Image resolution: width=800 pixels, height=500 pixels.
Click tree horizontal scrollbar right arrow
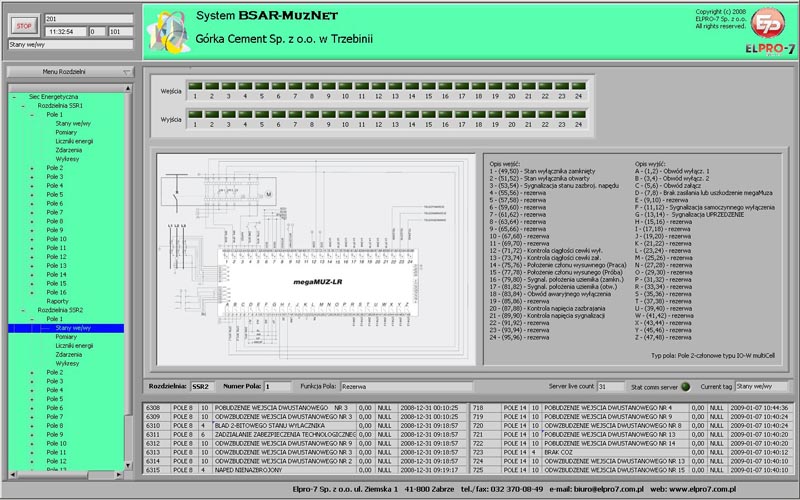(119, 474)
